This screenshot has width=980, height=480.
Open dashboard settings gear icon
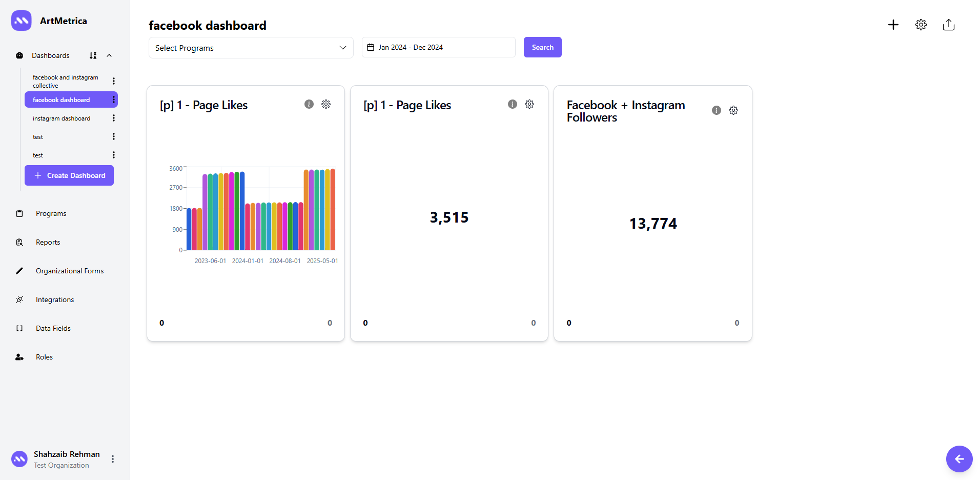coord(921,25)
